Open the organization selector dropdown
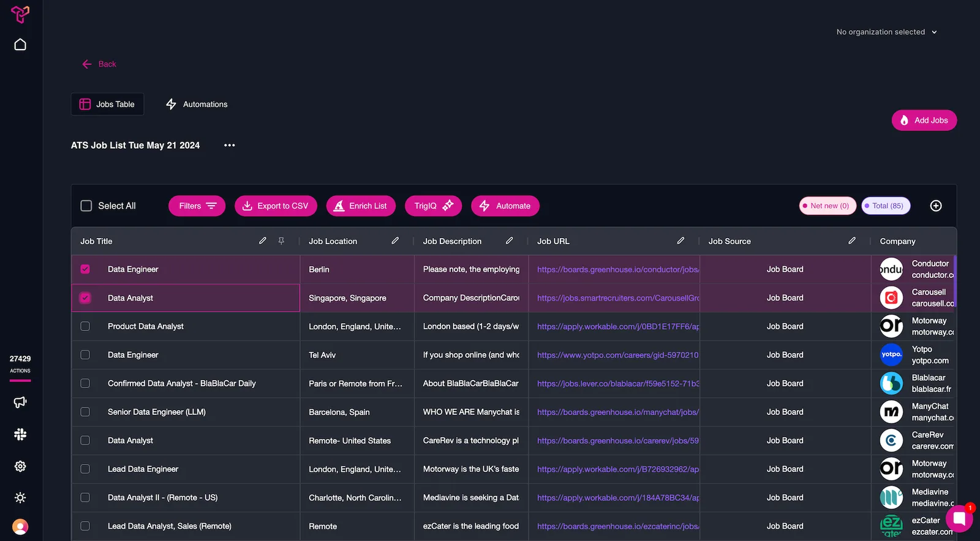The width and height of the screenshot is (980, 541). pos(887,32)
